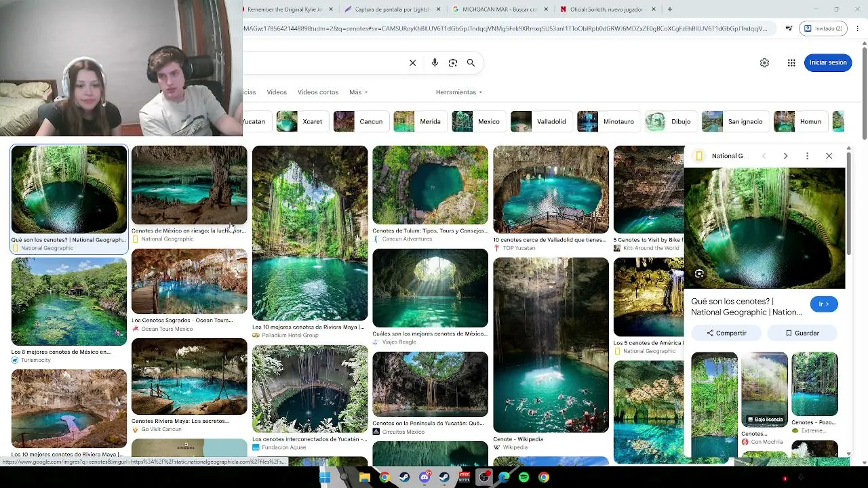Click the 'Ir' button in preview panel
The image size is (868, 488).
[824, 304]
